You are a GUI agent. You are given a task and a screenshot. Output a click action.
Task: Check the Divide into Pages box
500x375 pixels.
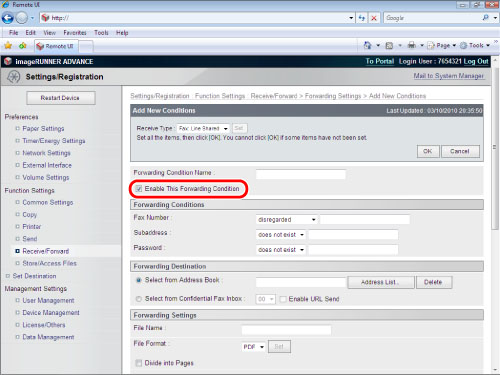[x=139, y=363]
